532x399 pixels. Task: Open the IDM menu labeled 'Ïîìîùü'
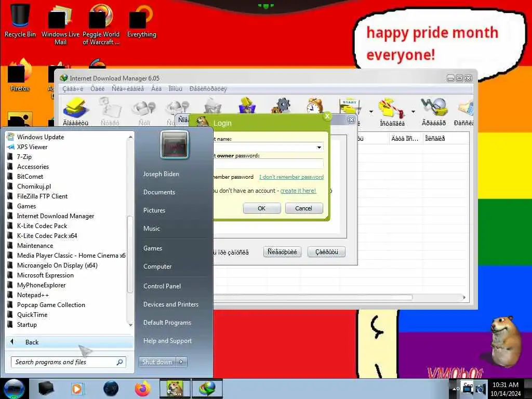(x=176, y=88)
